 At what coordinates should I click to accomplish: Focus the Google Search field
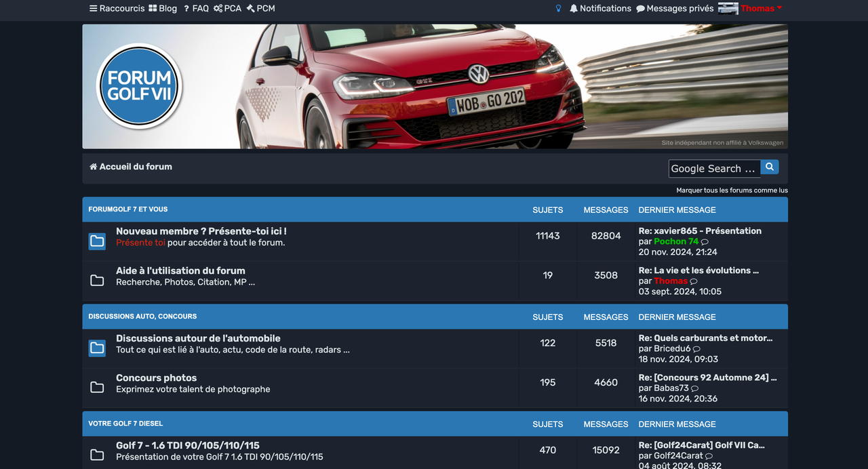pos(714,169)
